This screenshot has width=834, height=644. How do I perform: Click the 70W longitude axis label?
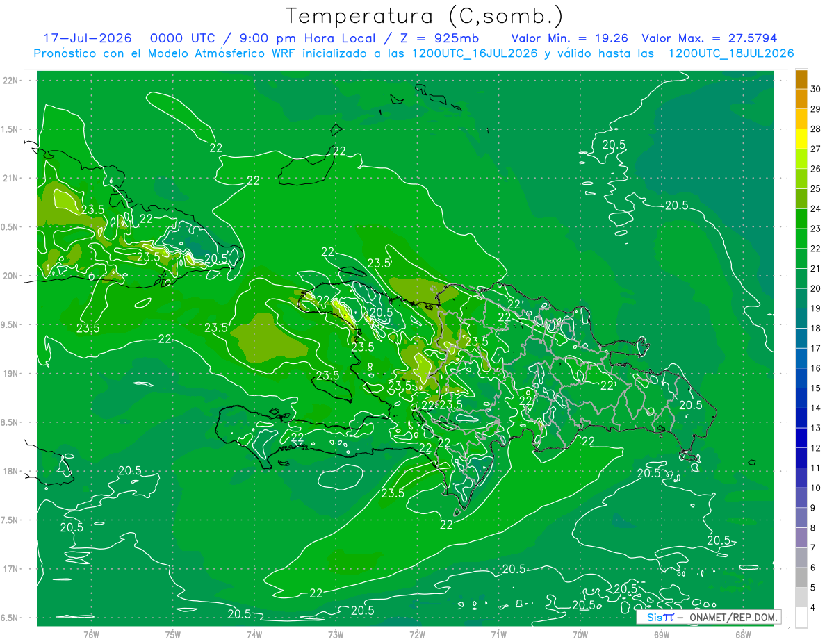[580, 634]
